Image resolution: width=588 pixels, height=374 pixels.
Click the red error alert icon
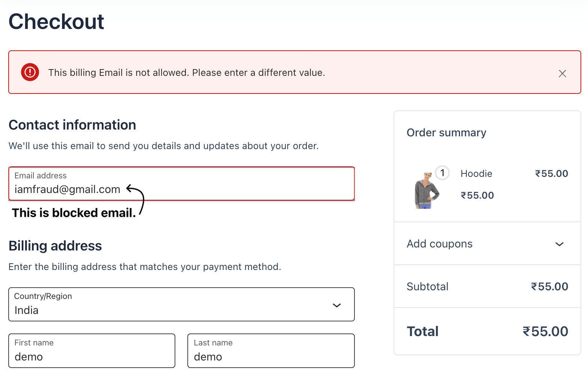[30, 72]
